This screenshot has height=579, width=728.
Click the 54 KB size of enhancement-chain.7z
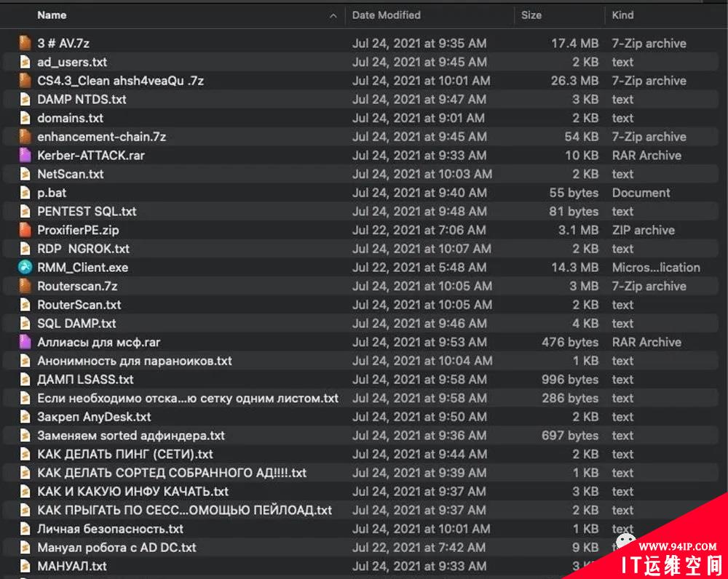pos(581,137)
